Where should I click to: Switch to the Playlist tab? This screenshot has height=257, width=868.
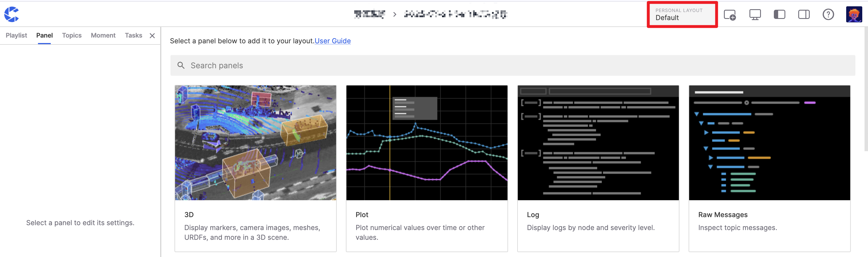click(16, 35)
